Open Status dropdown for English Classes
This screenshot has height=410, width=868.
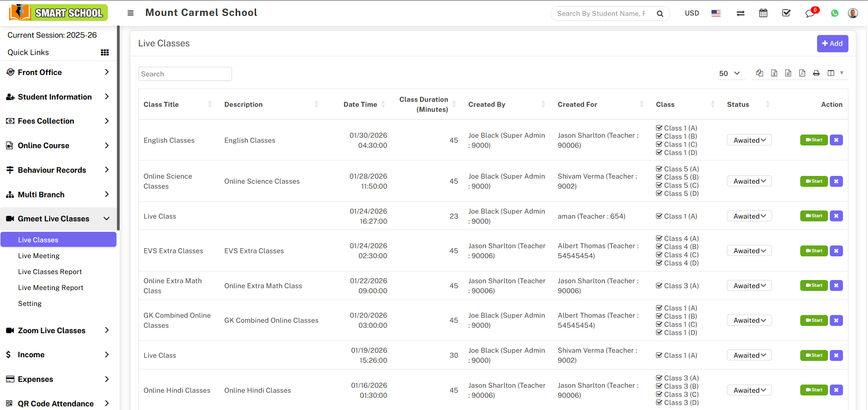point(749,140)
